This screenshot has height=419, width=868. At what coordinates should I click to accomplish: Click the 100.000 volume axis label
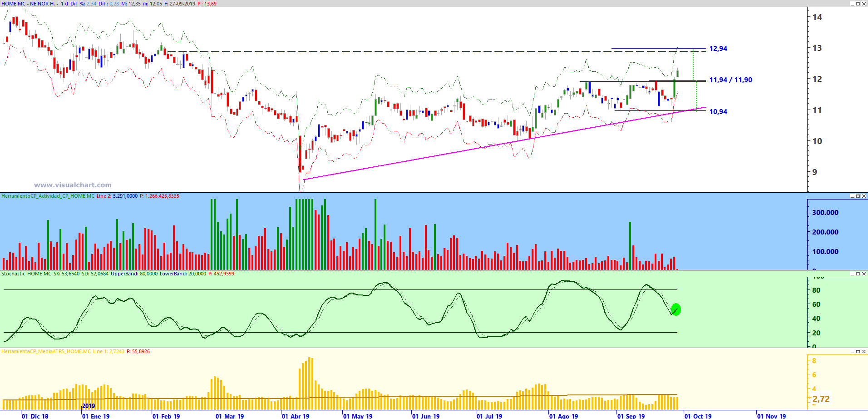(x=825, y=251)
